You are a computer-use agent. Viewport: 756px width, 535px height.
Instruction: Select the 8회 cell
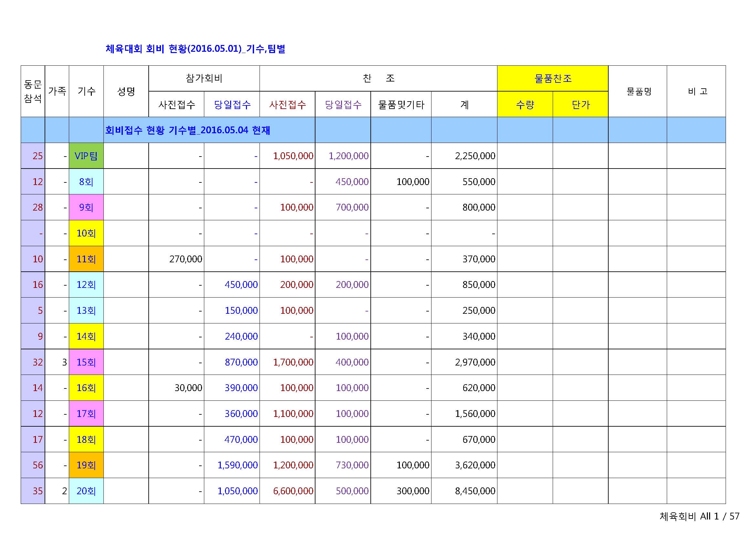(86, 181)
